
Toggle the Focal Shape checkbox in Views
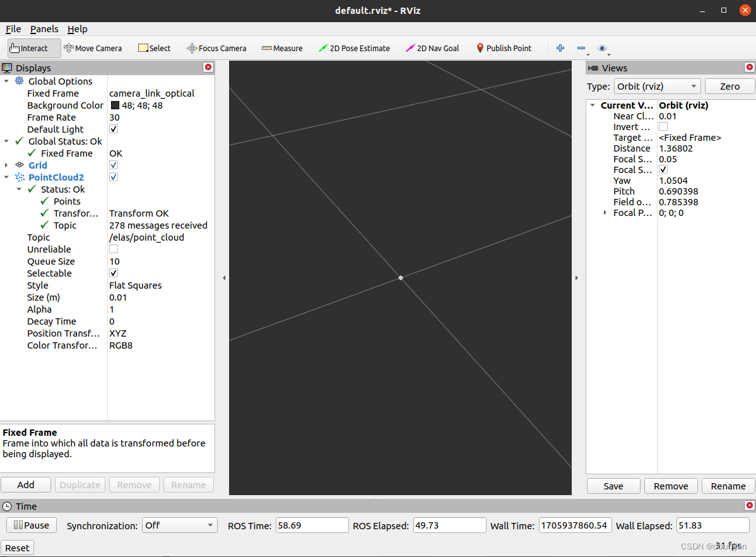coord(663,169)
